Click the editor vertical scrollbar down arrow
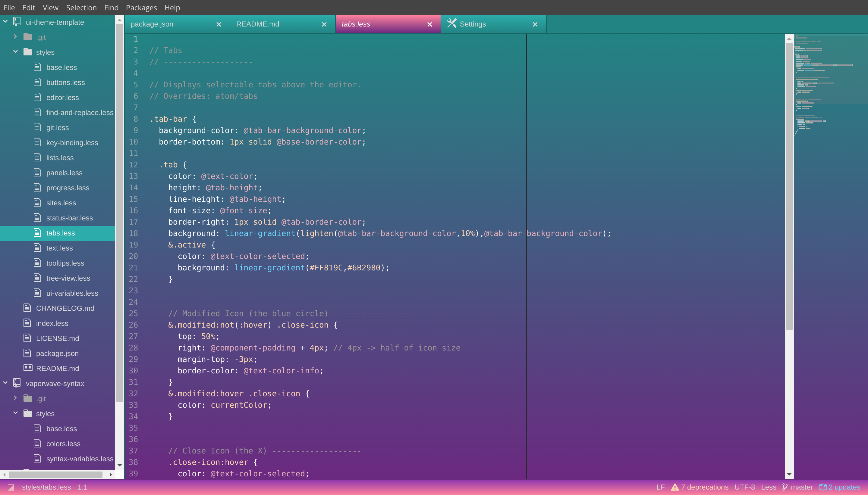Viewport: 868px width, 495px height. tap(789, 474)
